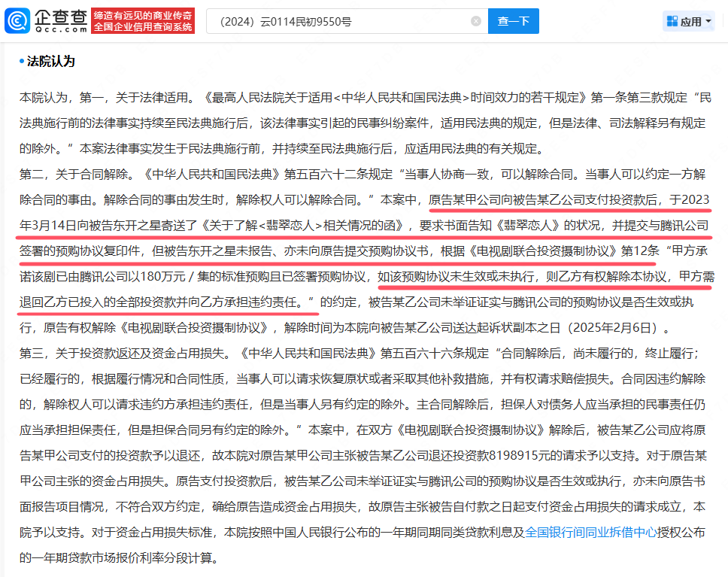
Task: Click the Qcc cloud logo icon
Action: [x=23, y=21]
